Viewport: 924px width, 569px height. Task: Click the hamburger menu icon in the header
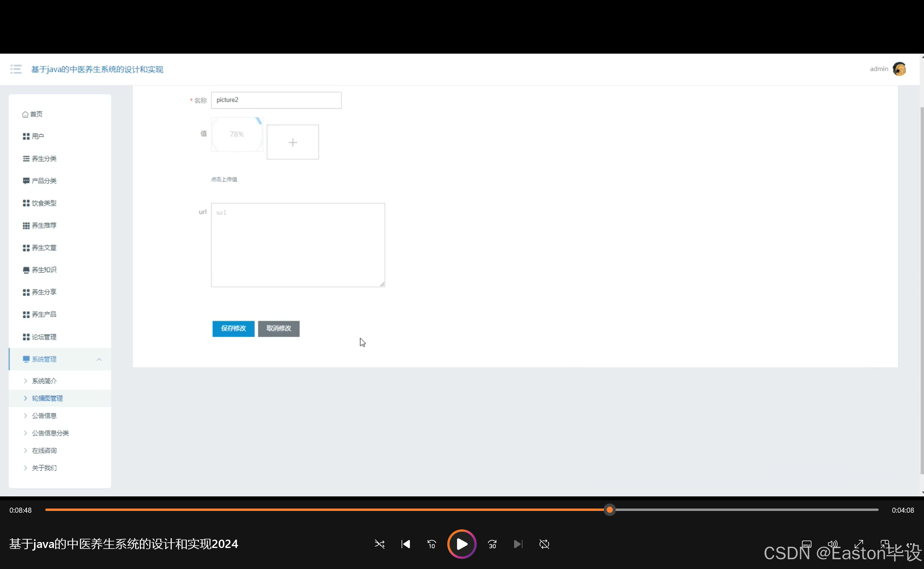point(16,69)
